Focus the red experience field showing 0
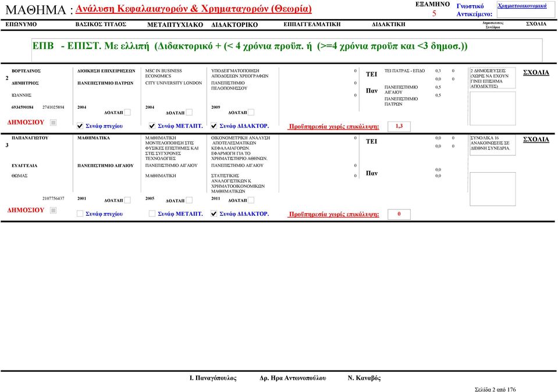The height and width of the screenshot is (392, 558). click(x=399, y=214)
